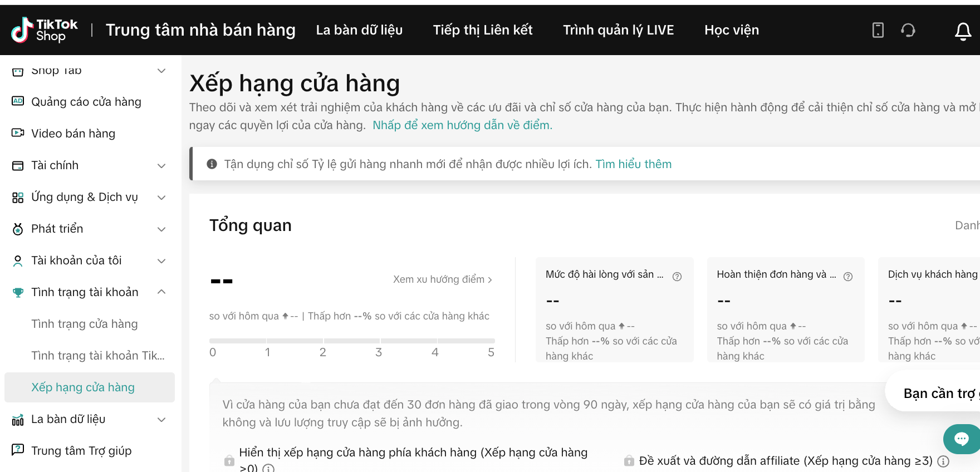980x472 pixels.
Task: Open Xem xu hướng điểm
Action: click(443, 279)
